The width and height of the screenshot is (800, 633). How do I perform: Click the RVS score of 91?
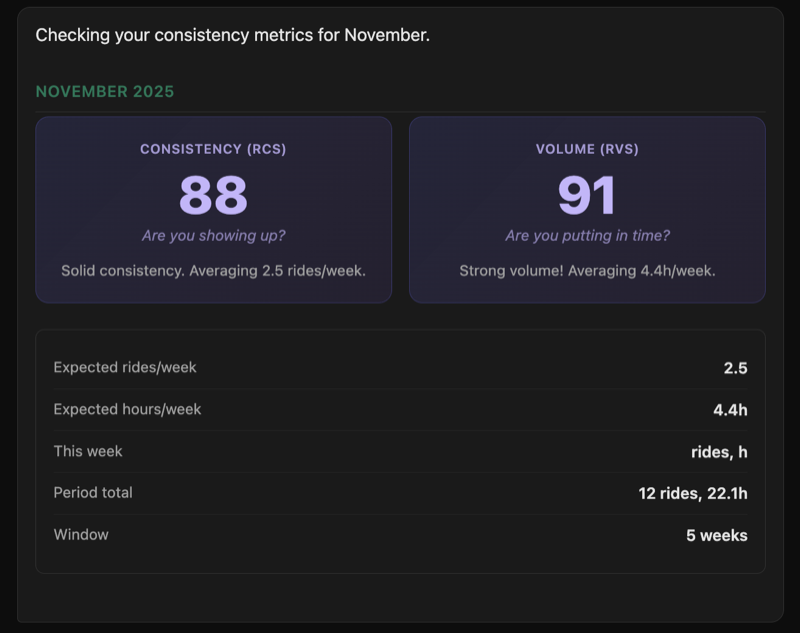pos(587,196)
